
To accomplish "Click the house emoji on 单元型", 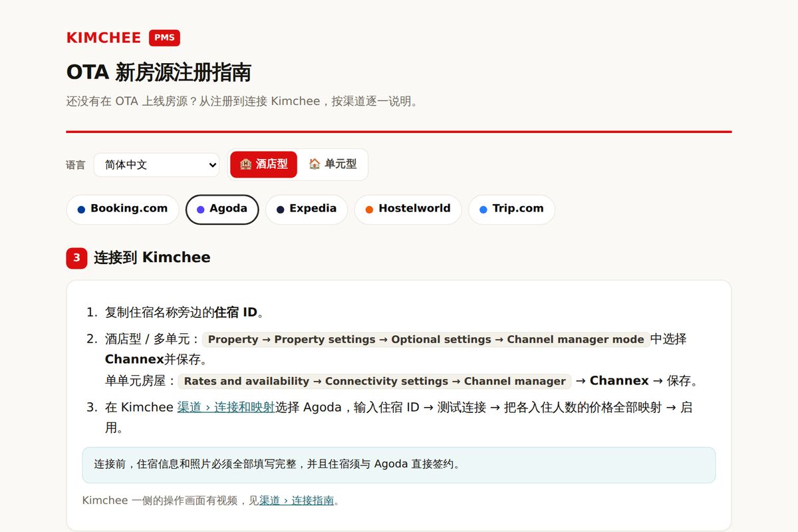I will [x=315, y=164].
